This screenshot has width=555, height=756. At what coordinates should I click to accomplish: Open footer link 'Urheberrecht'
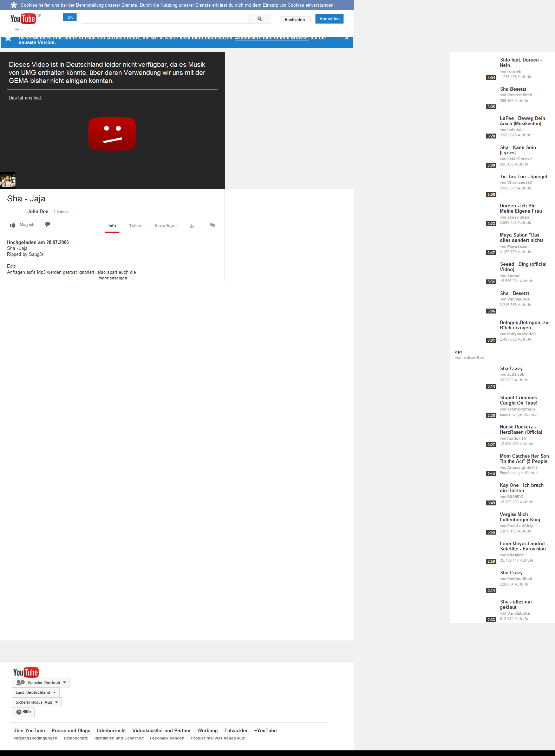(x=111, y=730)
